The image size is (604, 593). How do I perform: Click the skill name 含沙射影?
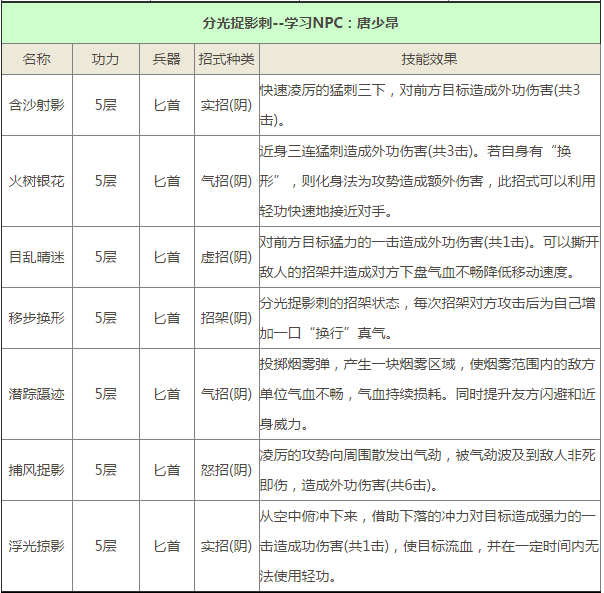36,104
